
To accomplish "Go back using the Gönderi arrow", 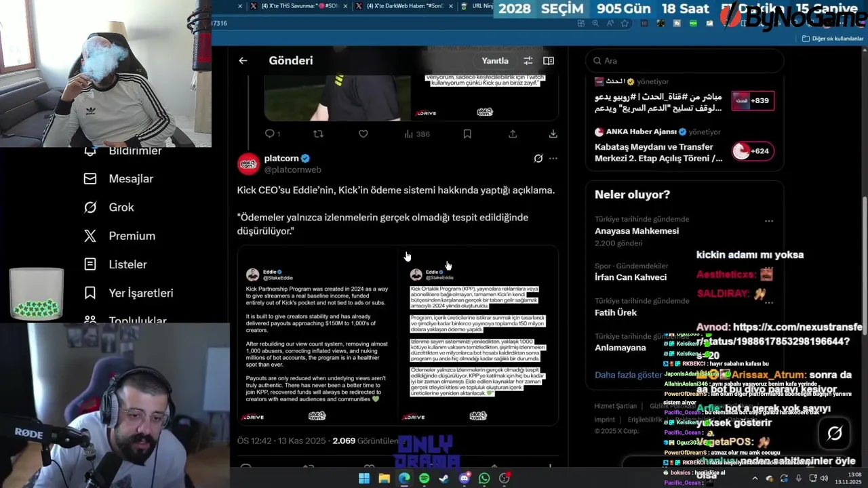I will [243, 60].
